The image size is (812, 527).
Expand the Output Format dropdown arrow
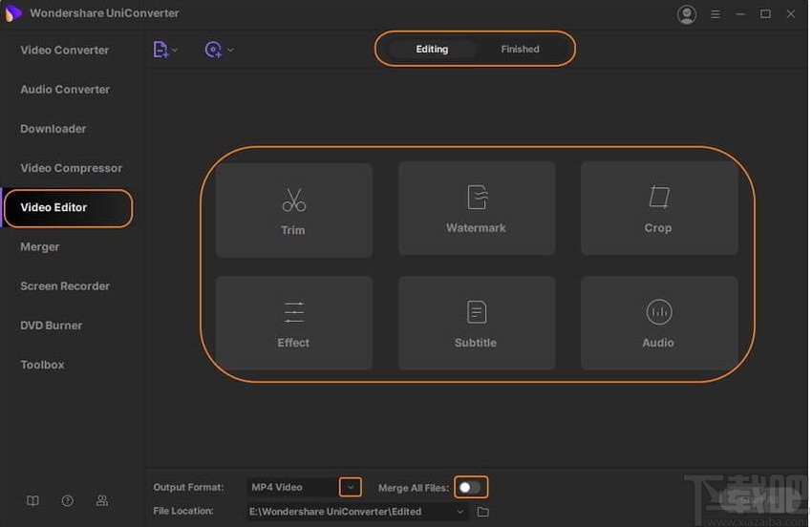click(351, 487)
